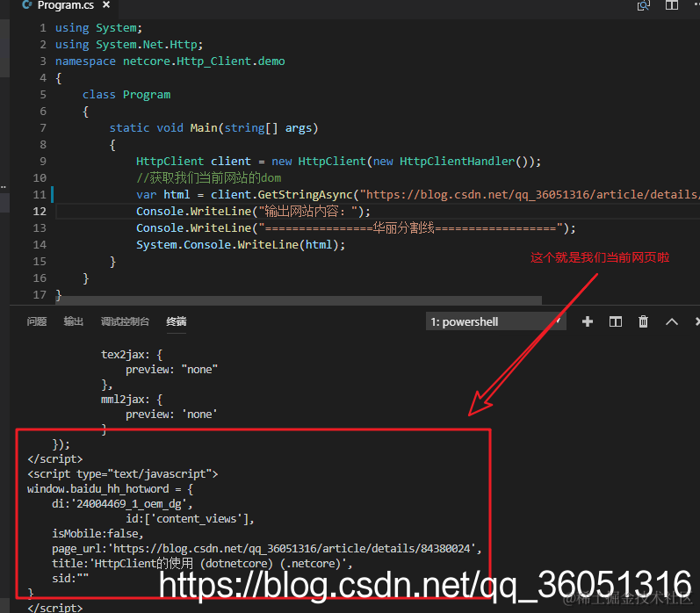Image resolution: width=700 pixels, height=613 pixels.
Task: Split the terminal pane
Action: coord(615,321)
